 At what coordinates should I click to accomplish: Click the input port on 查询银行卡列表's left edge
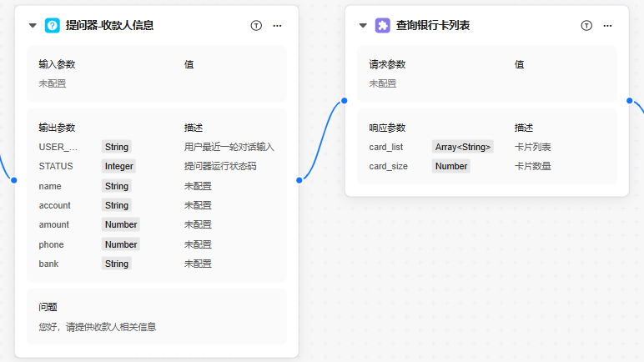[345, 100]
